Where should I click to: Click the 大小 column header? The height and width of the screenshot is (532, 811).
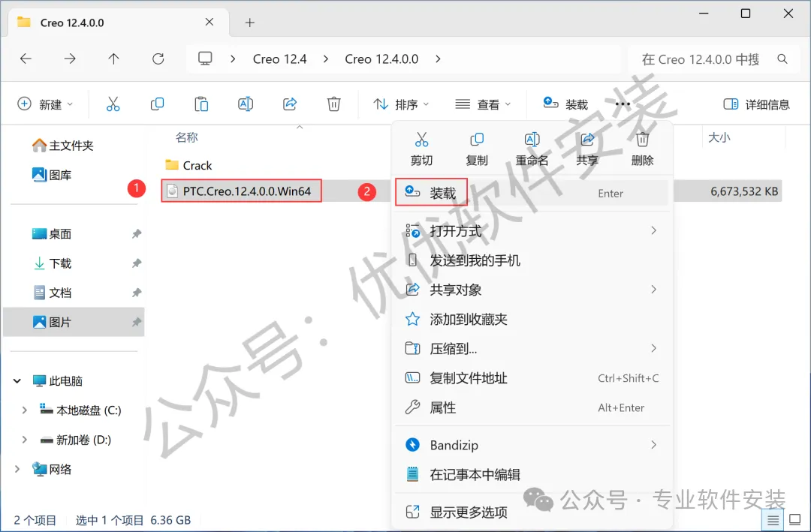[x=719, y=137]
